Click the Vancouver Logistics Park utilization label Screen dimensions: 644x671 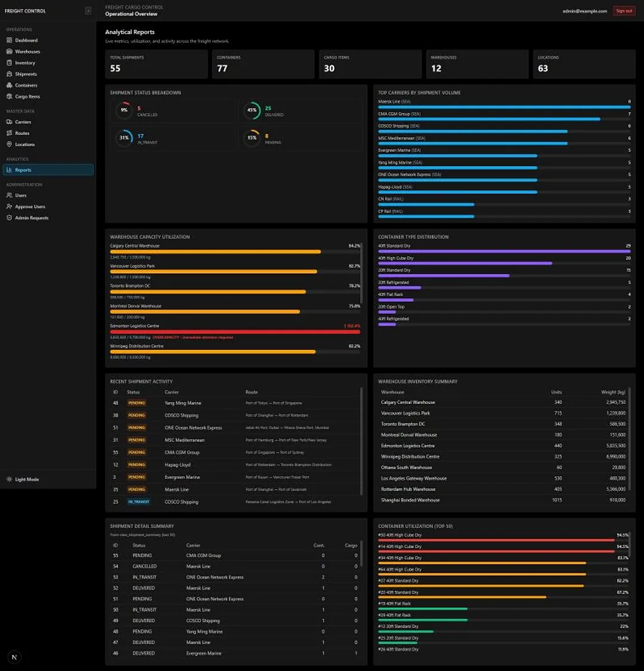(132, 266)
